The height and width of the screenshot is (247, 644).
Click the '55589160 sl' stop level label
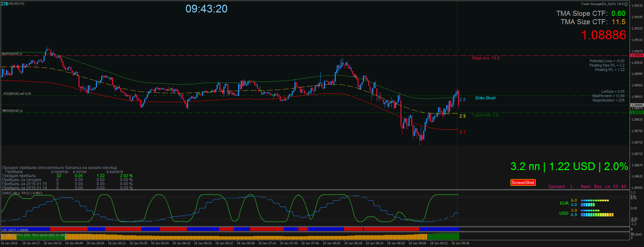click(12, 54)
